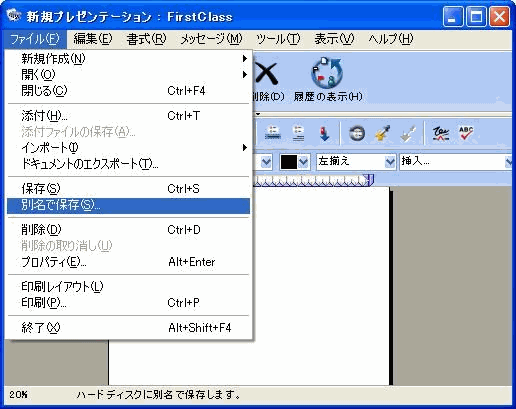Viewport: 516px width, 409px height.
Task: Click the bulleted list indent icon
Action: tap(273, 134)
